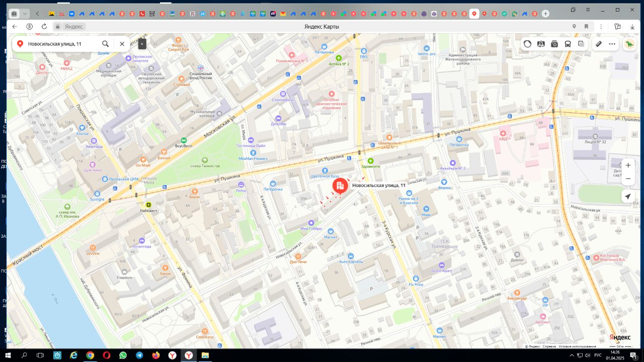The image size is (644, 362).
Task: Zoom in with the plus button
Action: tap(628, 165)
